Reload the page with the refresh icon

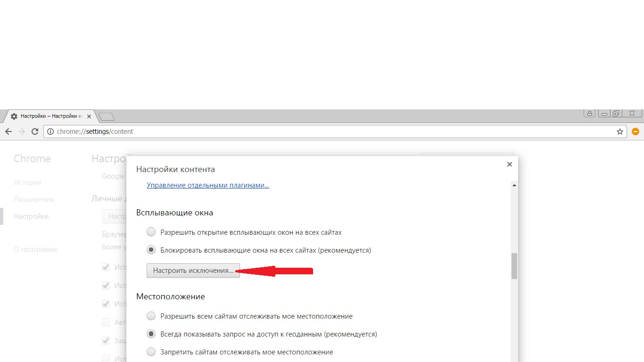click(x=34, y=132)
